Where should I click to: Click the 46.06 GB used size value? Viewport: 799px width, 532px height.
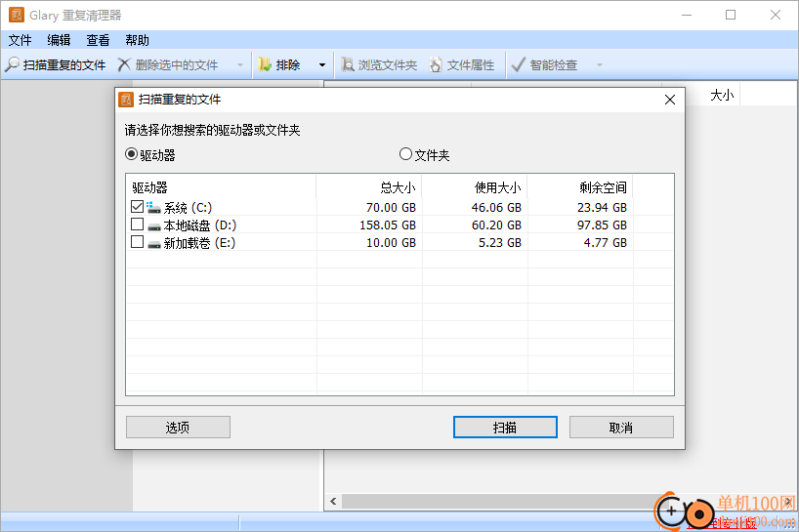coord(496,208)
